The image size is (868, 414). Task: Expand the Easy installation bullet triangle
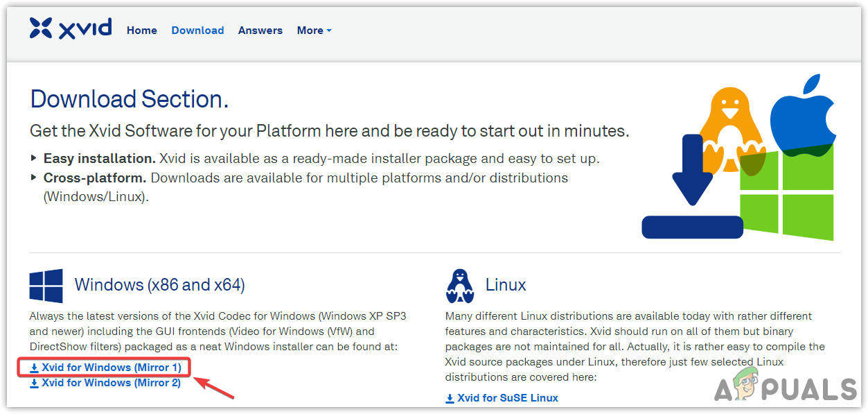(34, 158)
